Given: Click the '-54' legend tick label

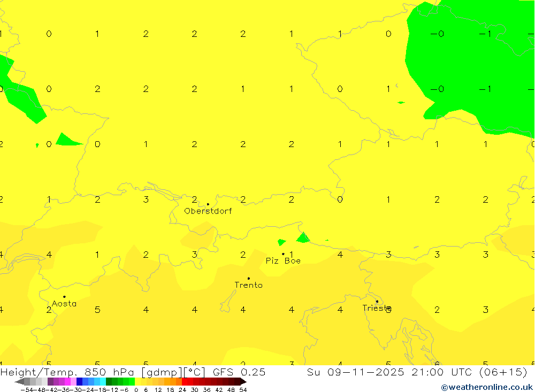Looking at the screenshot, I should [27, 390].
